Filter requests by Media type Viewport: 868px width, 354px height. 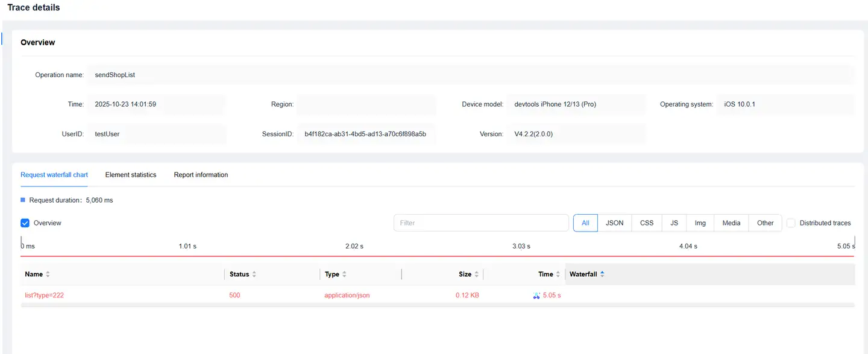731,223
